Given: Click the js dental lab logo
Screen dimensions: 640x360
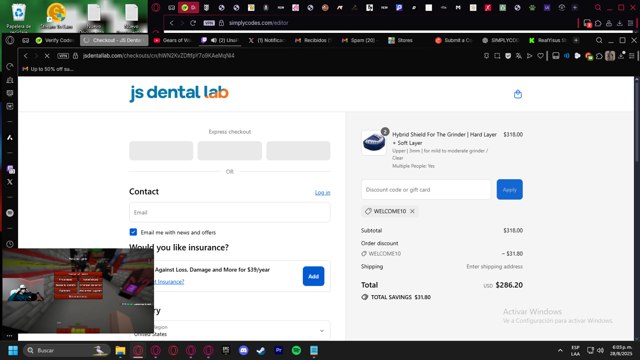Looking at the screenshot, I should point(179,93).
